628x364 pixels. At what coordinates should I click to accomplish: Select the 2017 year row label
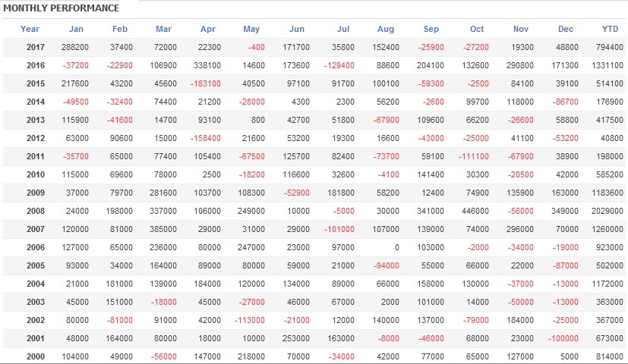[x=35, y=47]
